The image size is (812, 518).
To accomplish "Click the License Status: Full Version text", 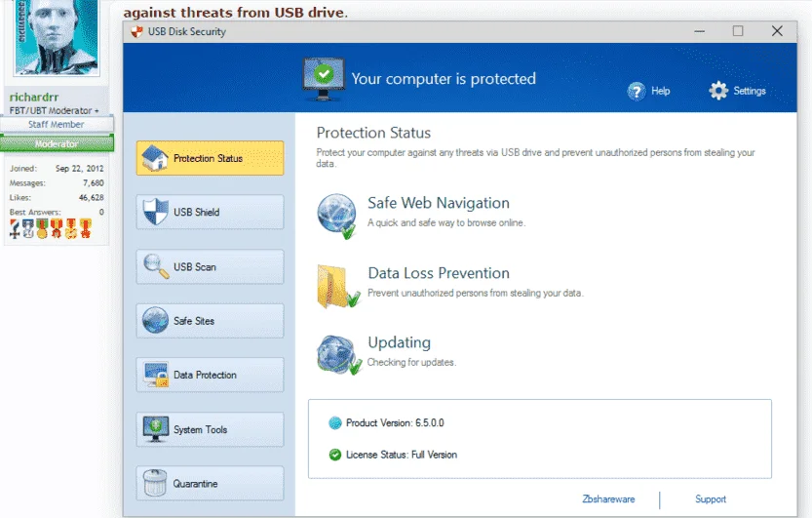I will [402, 455].
